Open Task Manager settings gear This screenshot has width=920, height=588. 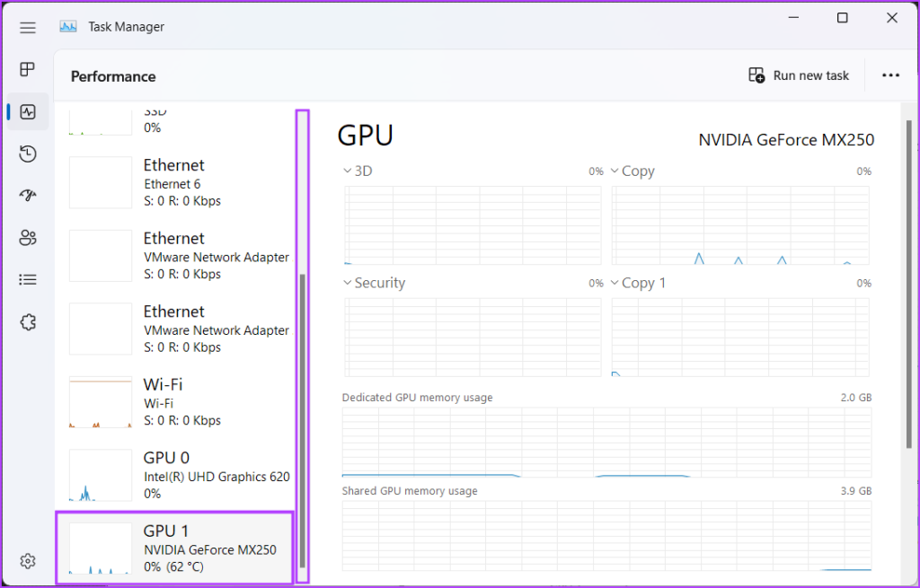click(28, 561)
